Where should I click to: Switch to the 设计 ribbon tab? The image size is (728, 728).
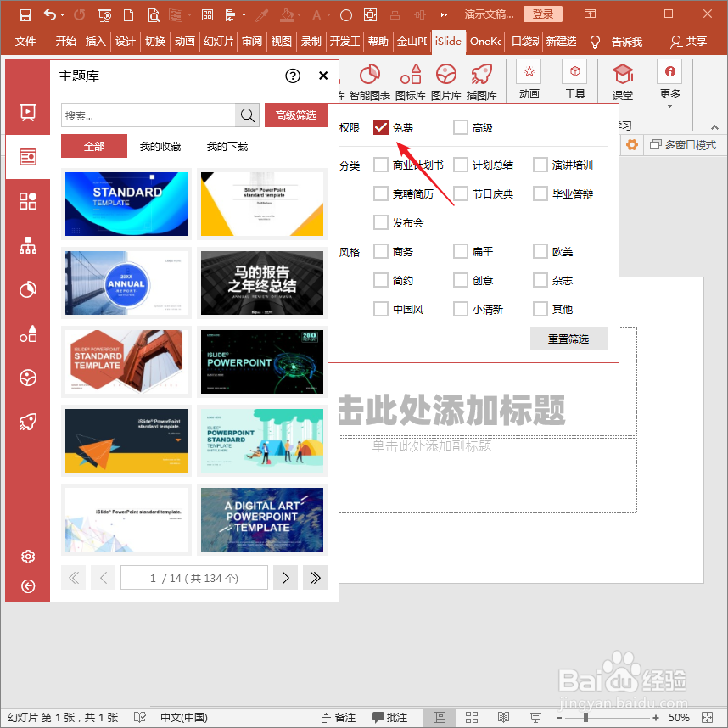pos(125,42)
